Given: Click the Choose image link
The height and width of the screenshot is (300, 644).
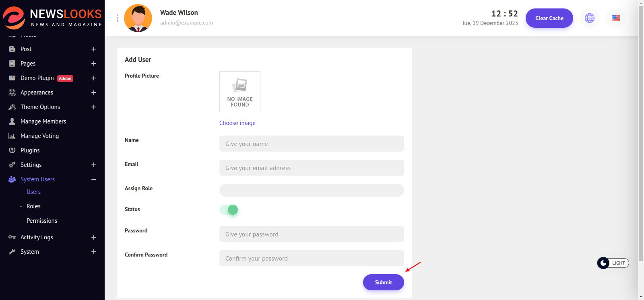Looking at the screenshot, I should pos(237,123).
